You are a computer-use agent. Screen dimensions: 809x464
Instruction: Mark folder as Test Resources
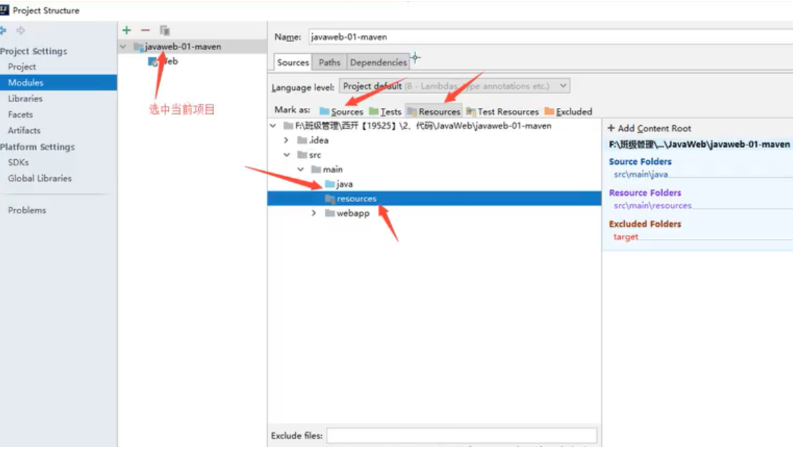point(502,111)
